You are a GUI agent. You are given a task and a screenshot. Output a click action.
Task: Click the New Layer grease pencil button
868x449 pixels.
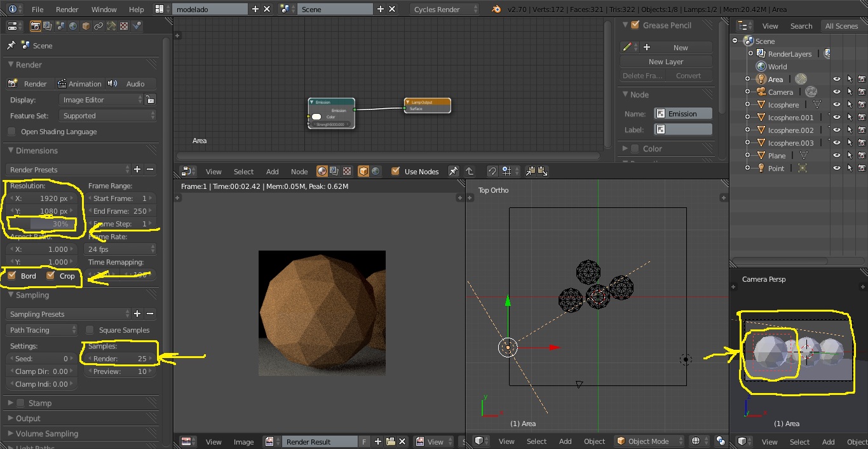pos(665,62)
